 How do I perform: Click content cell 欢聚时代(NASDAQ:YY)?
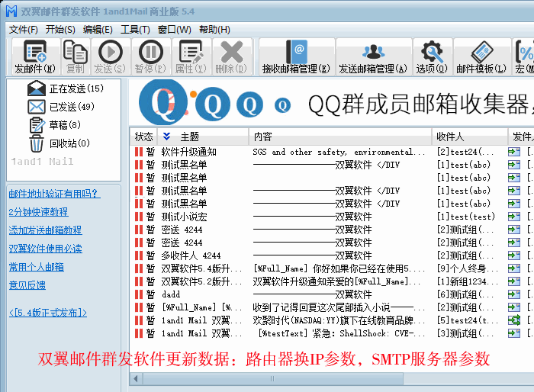click(x=339, y=320)
